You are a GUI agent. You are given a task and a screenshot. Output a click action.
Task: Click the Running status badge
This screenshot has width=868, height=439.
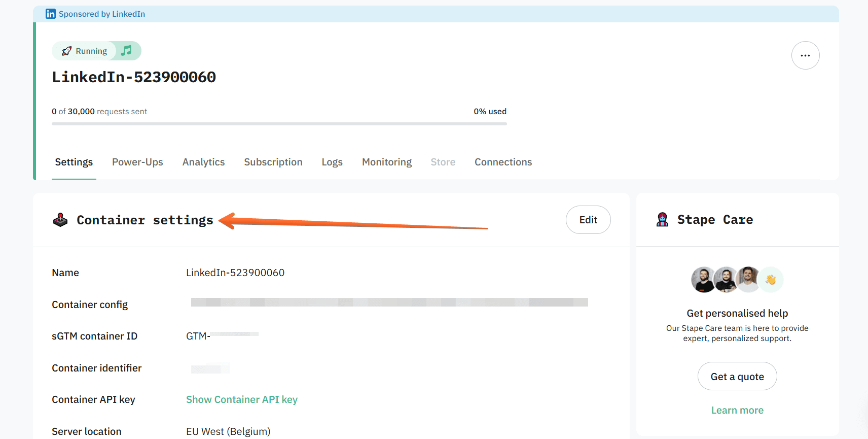85,51
